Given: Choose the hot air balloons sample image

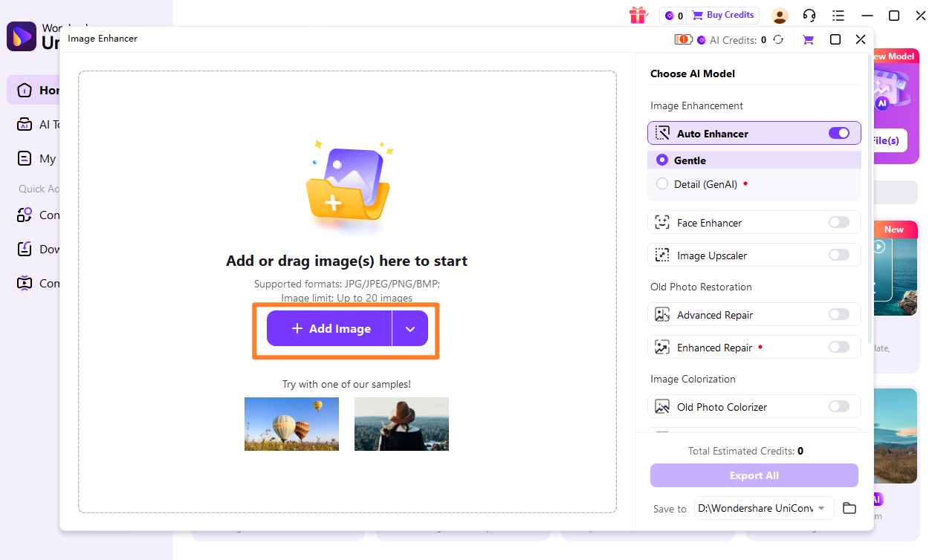Looking at the screenshot, I should pyautogui.click(x=291, y=424).
